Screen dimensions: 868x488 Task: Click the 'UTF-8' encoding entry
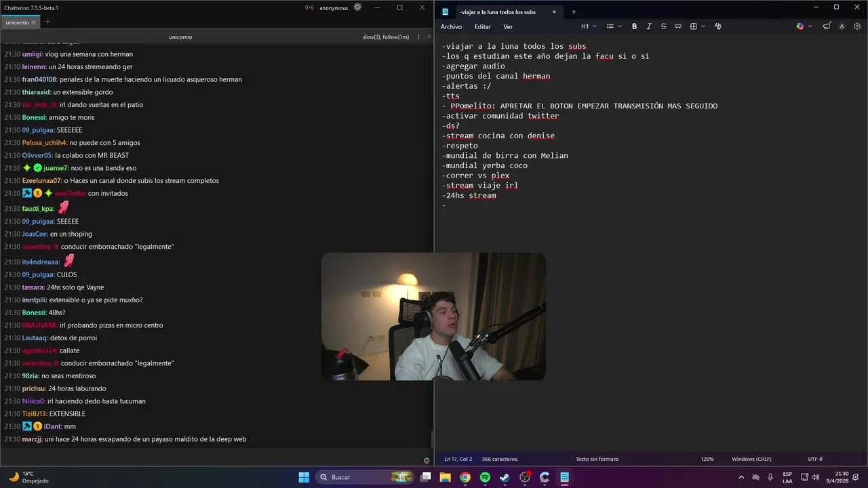pyautogui.click(x=815, y=459)
